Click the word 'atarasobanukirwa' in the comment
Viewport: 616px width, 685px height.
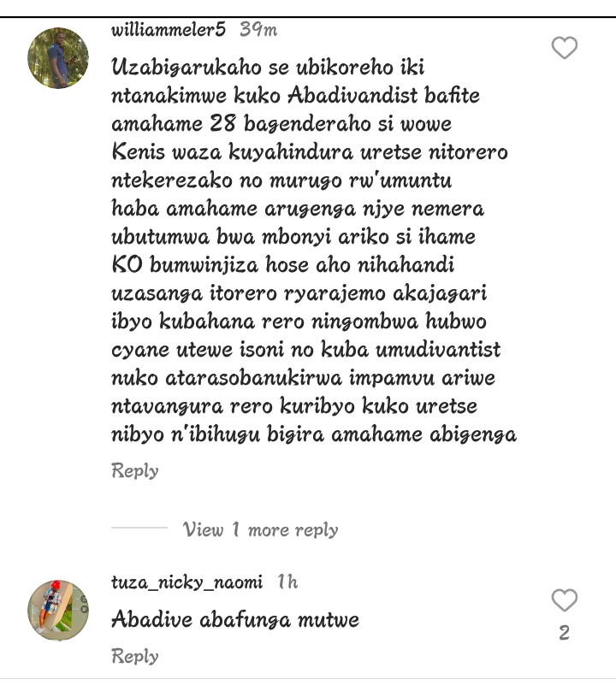(253, 378)
